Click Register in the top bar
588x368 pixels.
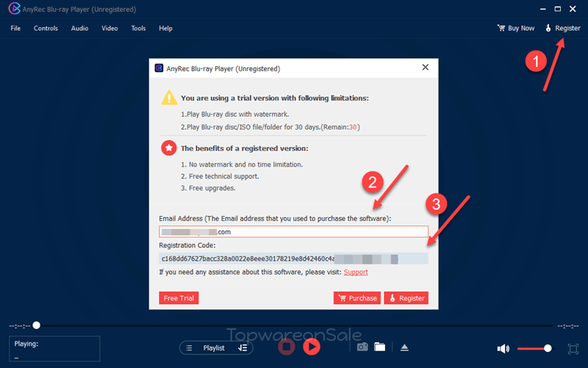[x=562, y=28]
